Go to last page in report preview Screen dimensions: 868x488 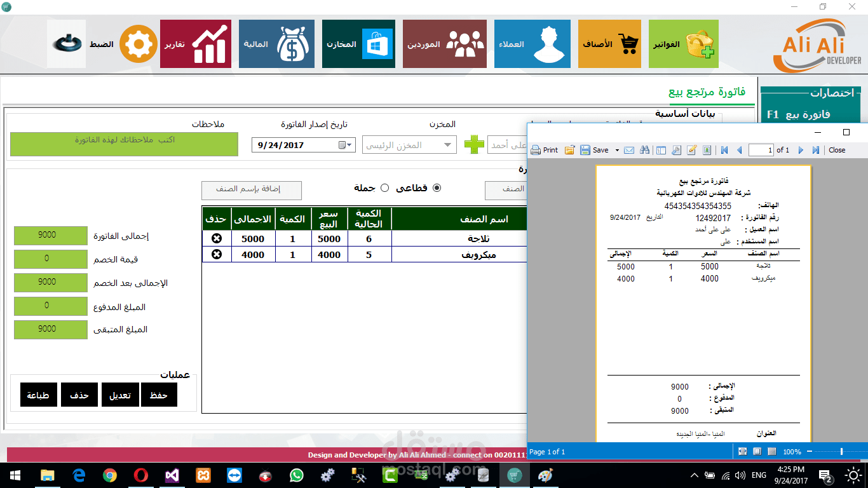pos(815,150)
